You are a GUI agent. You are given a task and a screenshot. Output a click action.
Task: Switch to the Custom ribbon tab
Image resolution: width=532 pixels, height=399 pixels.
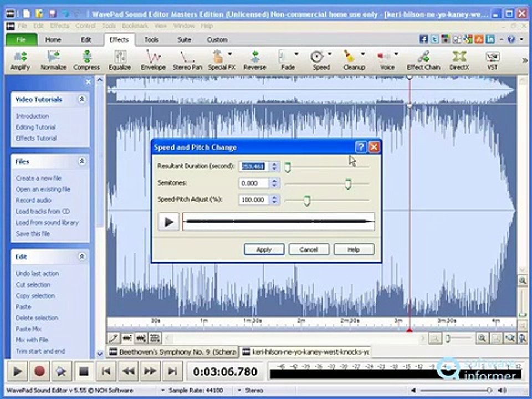217,40
